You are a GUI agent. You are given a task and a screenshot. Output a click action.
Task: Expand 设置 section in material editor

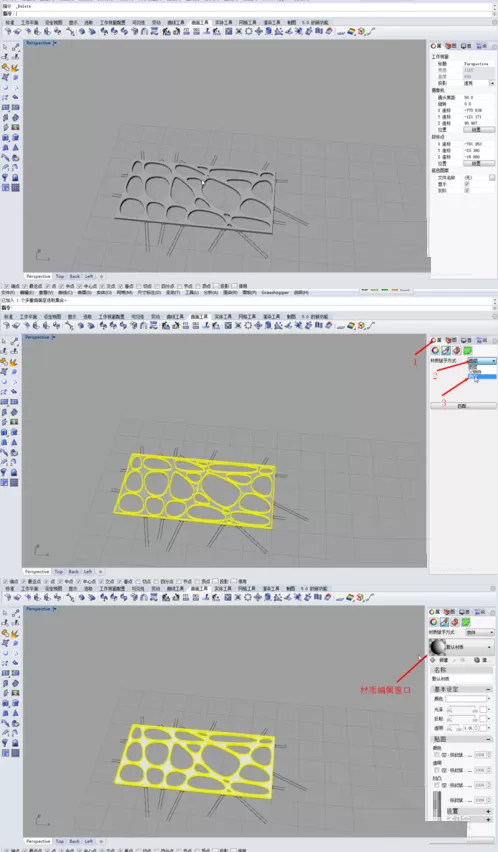point(488,811)
